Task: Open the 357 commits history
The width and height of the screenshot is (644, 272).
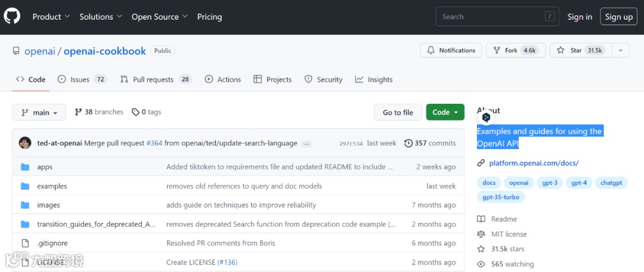Action: (430, 143)
